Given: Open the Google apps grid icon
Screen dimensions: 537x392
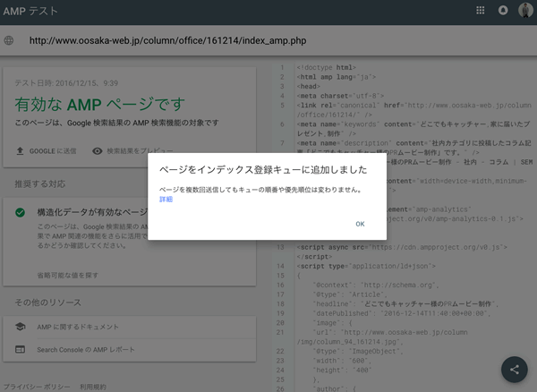Looking at the screenshot, I should tap(480, 10).
